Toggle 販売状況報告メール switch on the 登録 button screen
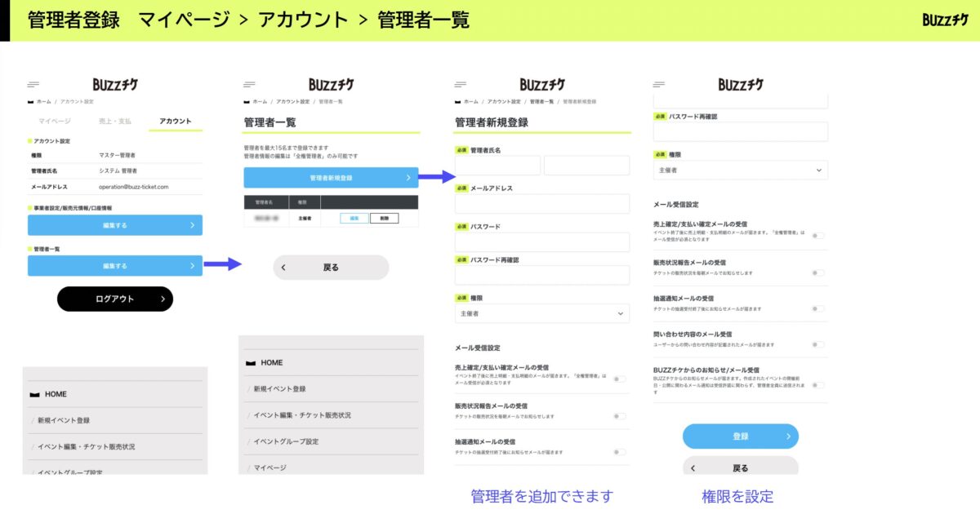The width and height of the screenshot is (980, 514). coord(817,273)
